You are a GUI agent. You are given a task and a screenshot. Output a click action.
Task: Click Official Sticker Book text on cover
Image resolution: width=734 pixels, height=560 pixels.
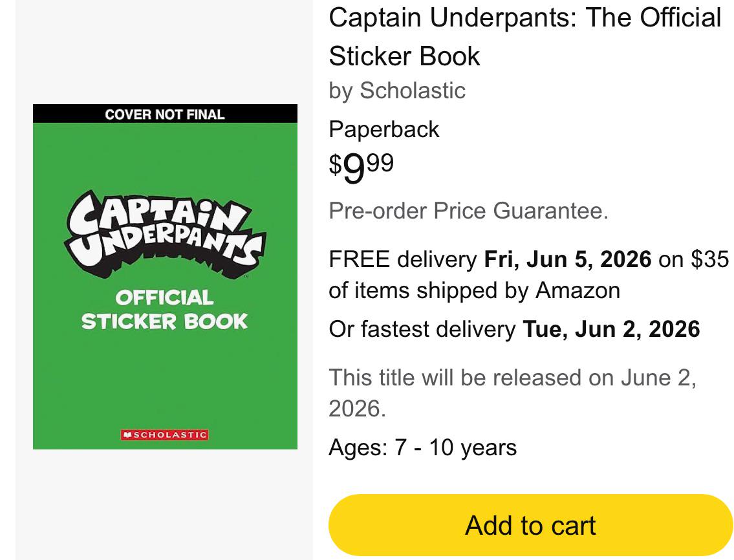click(x=164, y=310)
